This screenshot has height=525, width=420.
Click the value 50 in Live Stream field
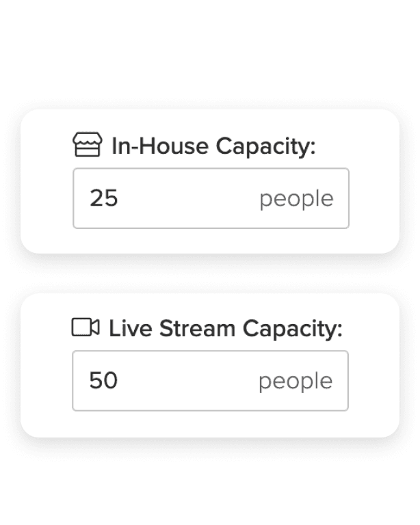point(104,381)
